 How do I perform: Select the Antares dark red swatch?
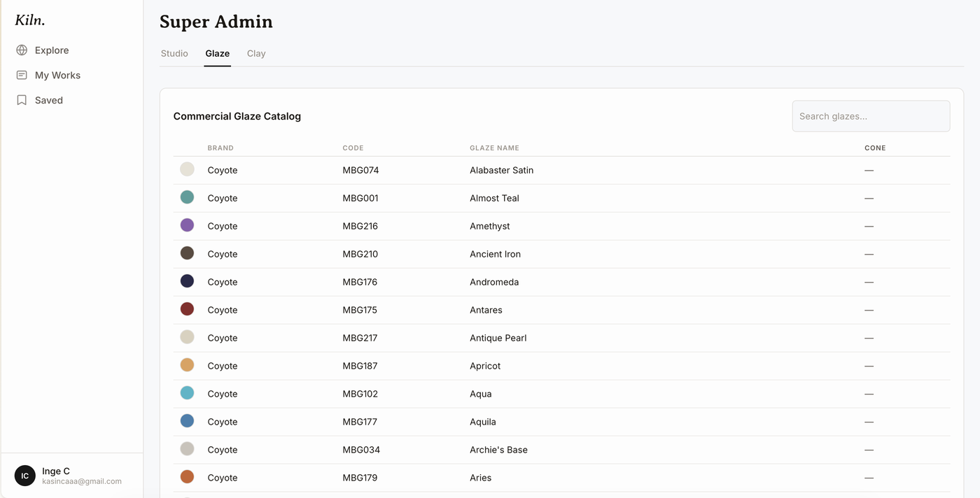click(187, 309)
